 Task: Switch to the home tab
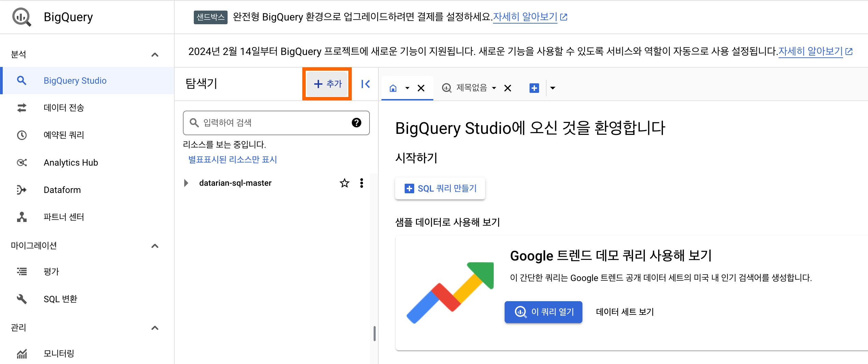(393, 88)
